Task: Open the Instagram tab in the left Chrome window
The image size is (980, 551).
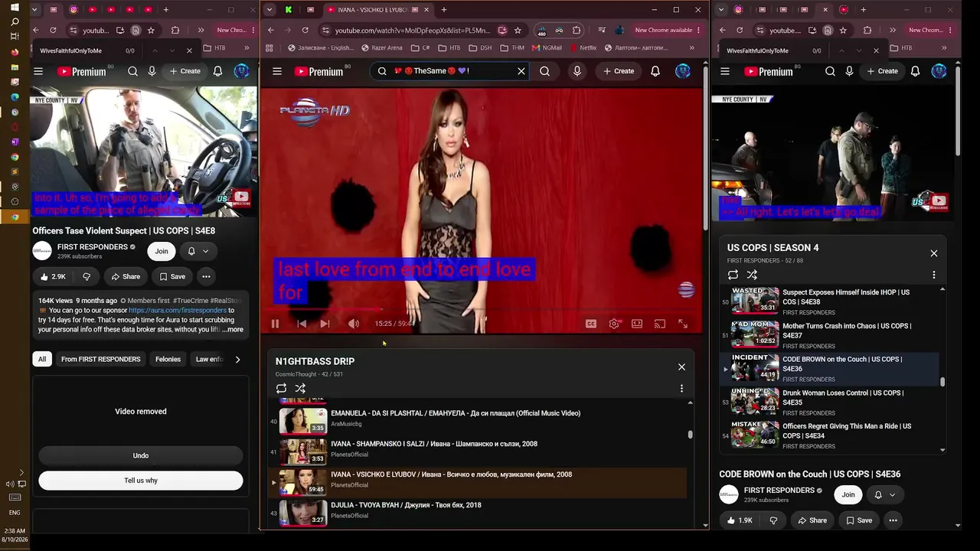Action: pos(73,10)
